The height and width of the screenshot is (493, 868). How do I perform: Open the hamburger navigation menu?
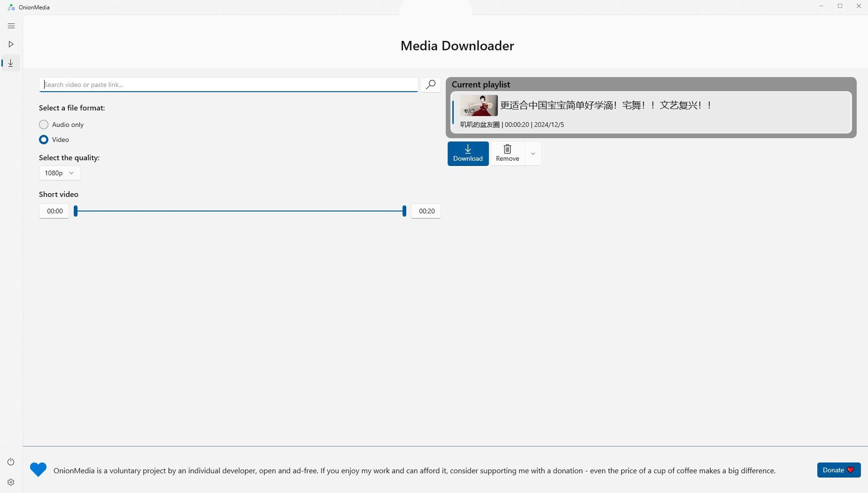11,26
